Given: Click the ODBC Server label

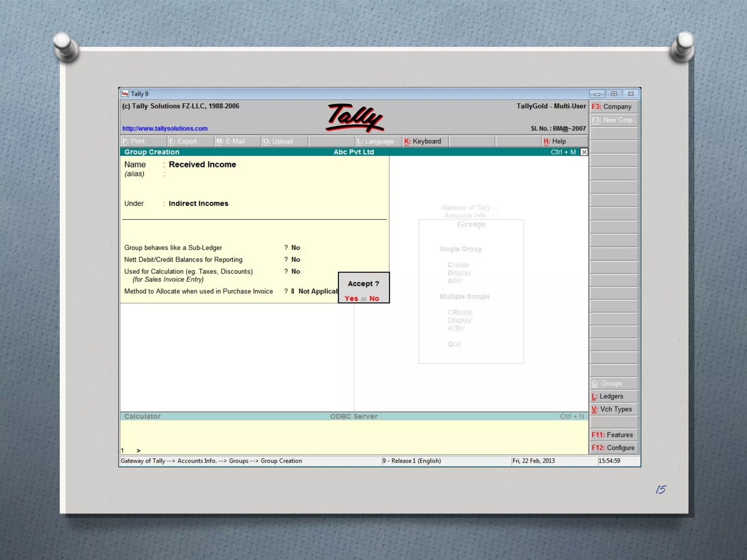Looking at the screenshot, I should click(x=354, y=416).
